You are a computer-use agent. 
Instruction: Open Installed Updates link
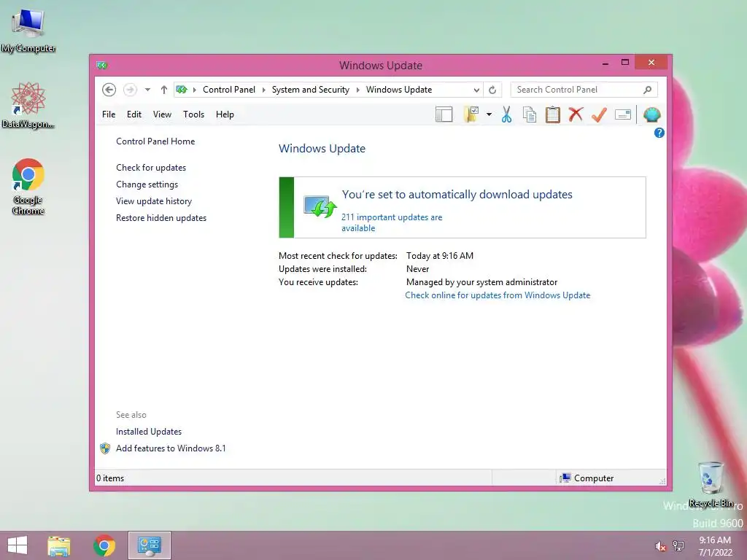149,432
